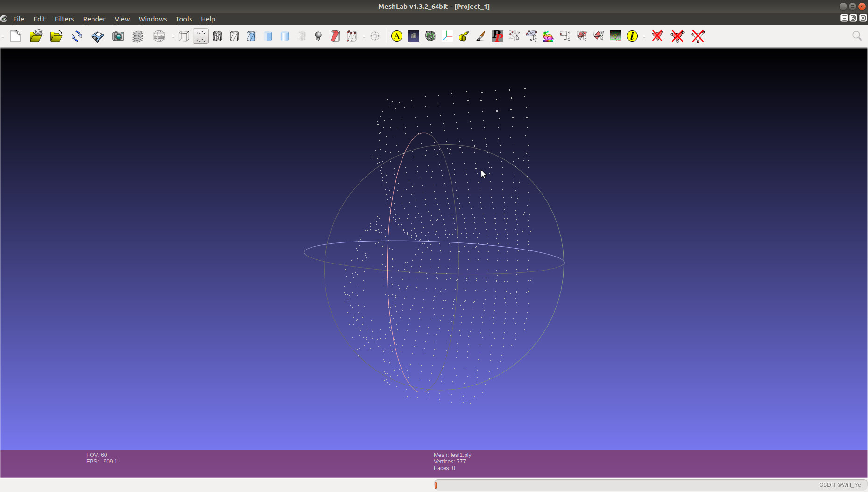The image size is (868, 492).
Task: Restore the Project_1 sub-window
Action: click(854, 18)
